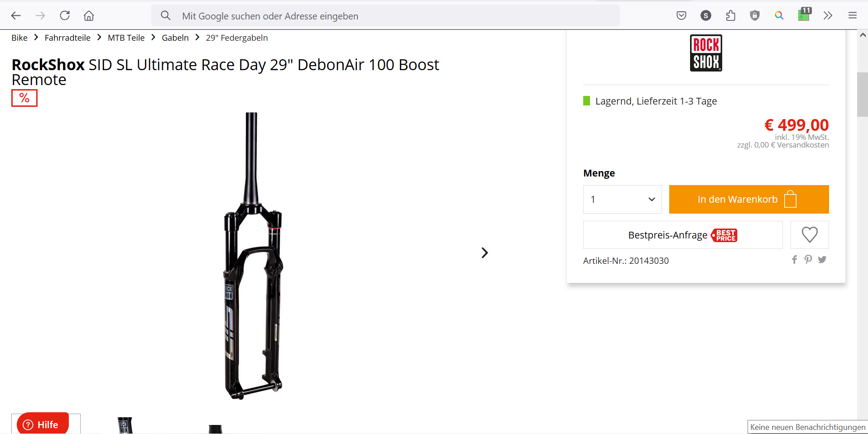
Task: Share the product on Facebook
Action: 794,259
